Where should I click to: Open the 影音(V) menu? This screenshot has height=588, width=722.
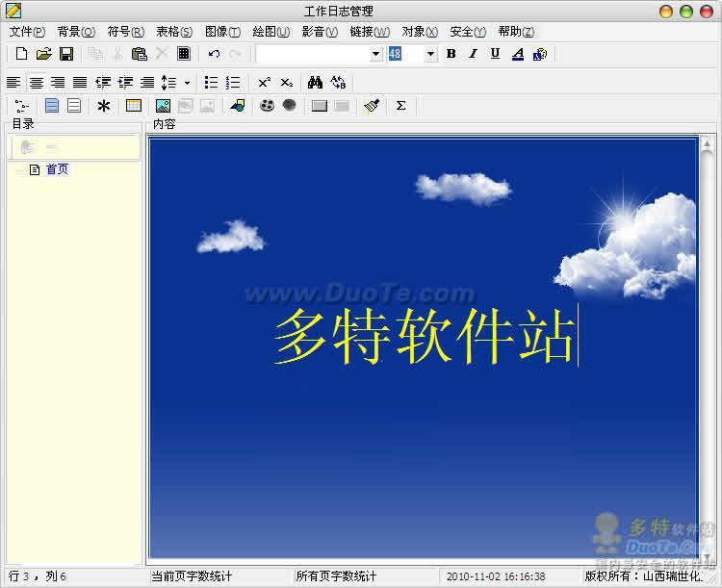coord(320,32)
